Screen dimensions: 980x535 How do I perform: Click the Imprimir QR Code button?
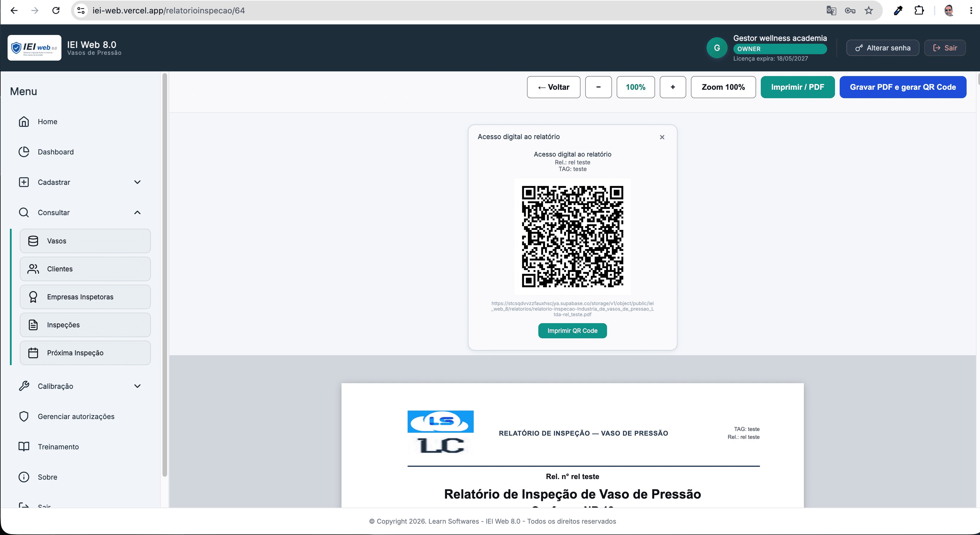pos(573,331)
